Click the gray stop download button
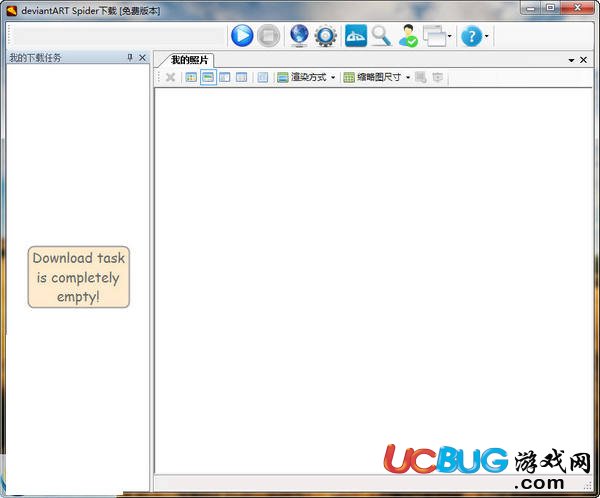This screenshot has width=600, height=498. point(269,36)
